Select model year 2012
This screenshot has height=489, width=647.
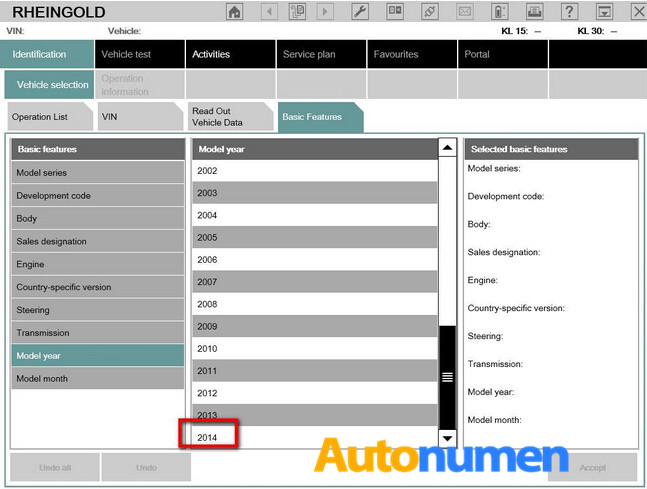[315, 393]
